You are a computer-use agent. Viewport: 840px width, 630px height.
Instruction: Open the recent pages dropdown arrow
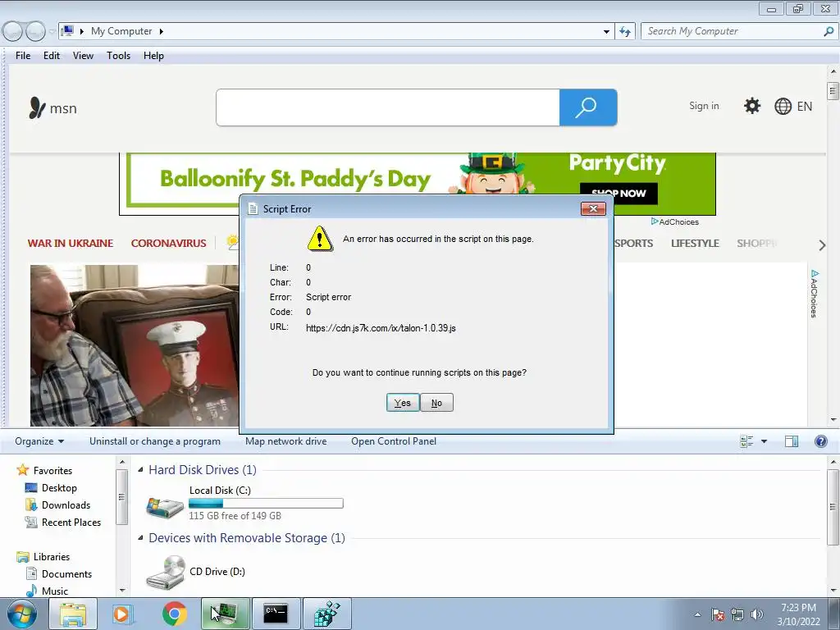52,31
